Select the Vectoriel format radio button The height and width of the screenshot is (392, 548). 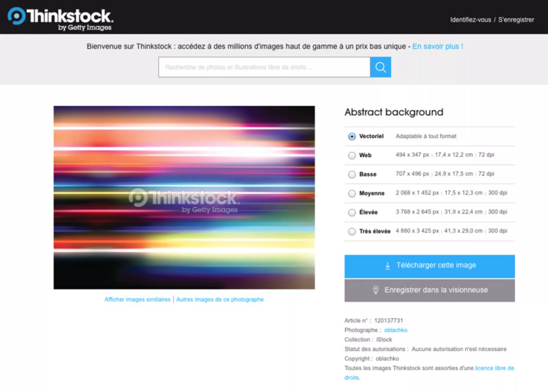(352, 136)
